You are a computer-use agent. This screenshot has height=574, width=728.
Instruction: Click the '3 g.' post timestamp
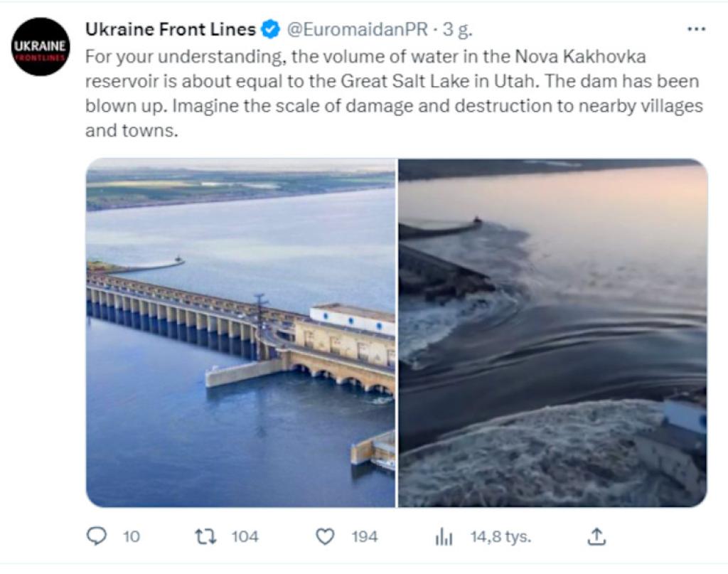(458, 30)
